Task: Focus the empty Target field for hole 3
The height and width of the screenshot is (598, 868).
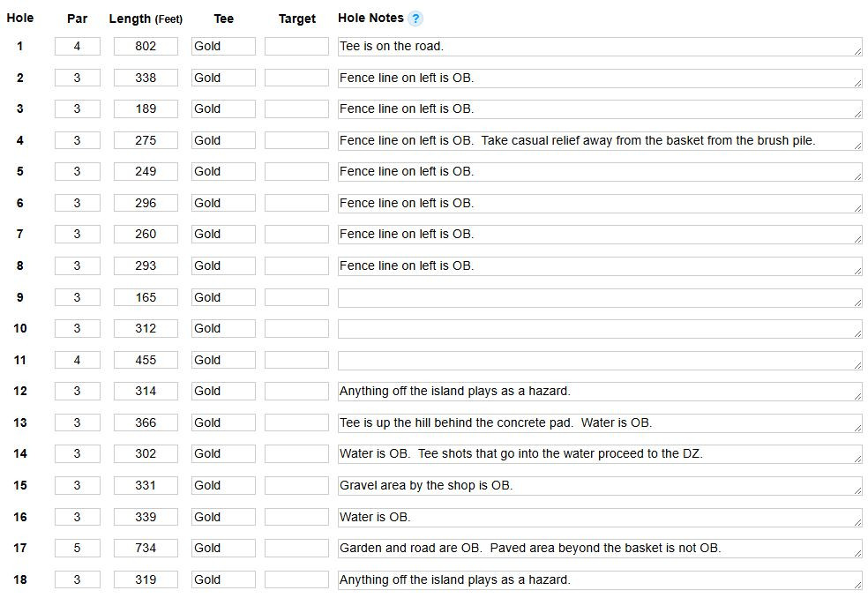Action: click(296, 109)
